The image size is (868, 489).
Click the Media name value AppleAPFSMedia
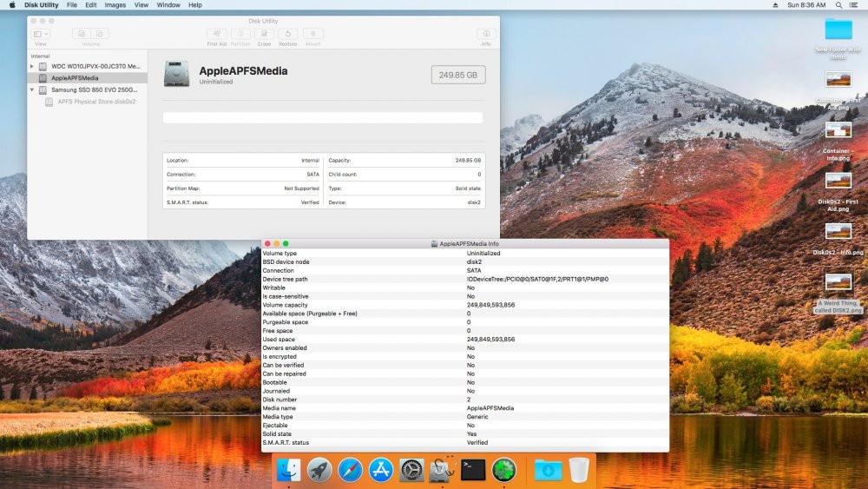click(x=490, y=408)
